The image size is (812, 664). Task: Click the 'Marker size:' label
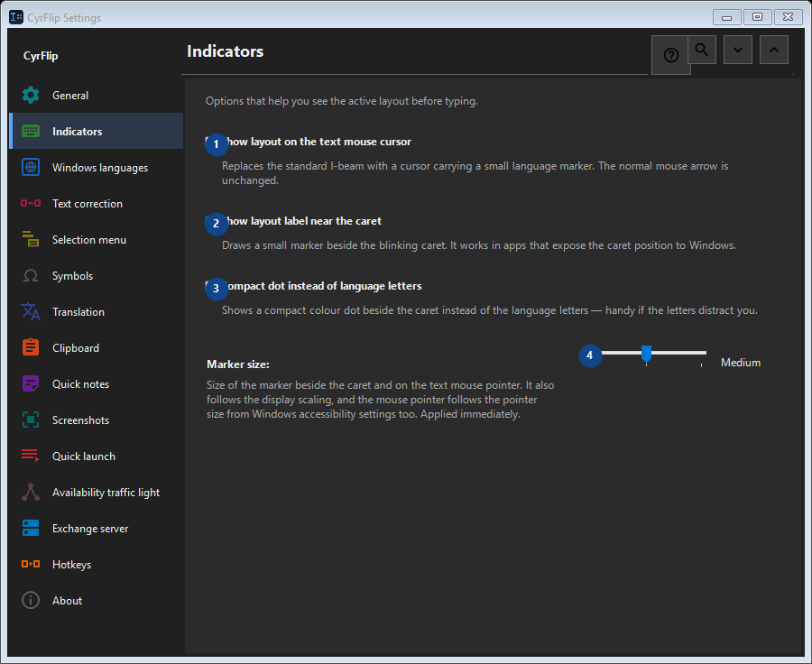tap(237, 364)
